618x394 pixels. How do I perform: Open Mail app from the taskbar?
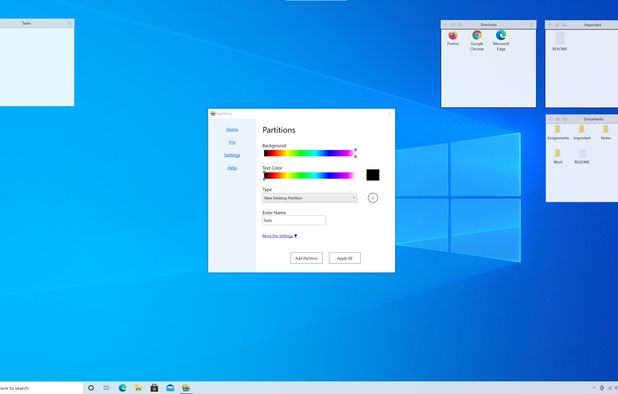pyautogui.click(x=170, y=388)
